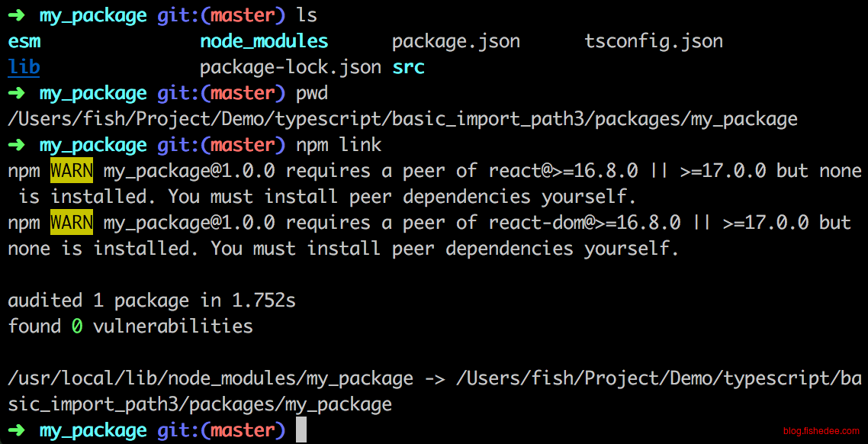868x444 pixels.
Task: Click the npm link command text
Action: click(x=339, y=145)
